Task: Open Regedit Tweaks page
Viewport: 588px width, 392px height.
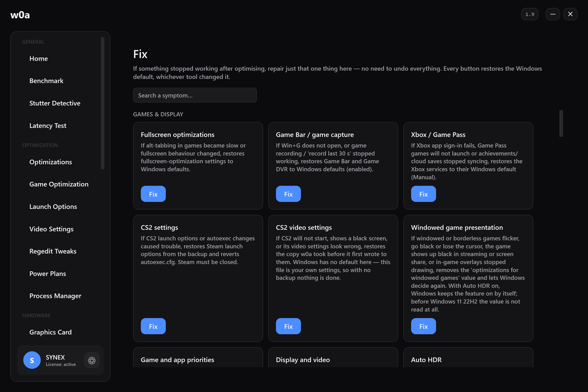Action: [53, 251]
